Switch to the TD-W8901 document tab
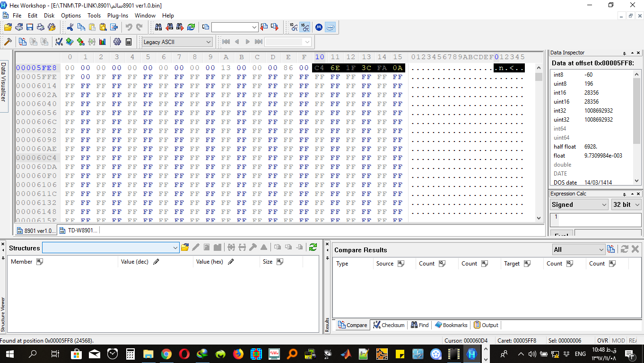The height and width of the screenshot is (363, 644). pyautogui.click(x=78, y=230)
